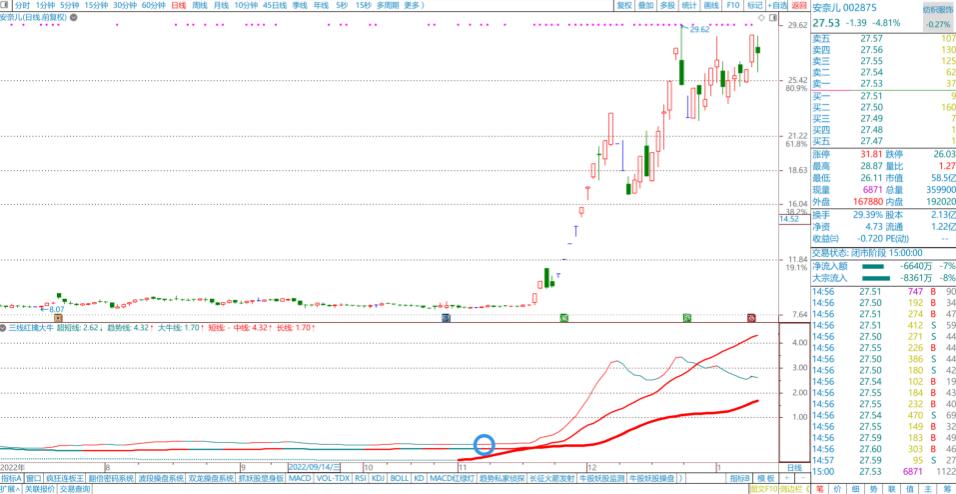Viewport: 956px width, 494px height.
Task: Open the 模板 template menu
Action: (767, 478)
